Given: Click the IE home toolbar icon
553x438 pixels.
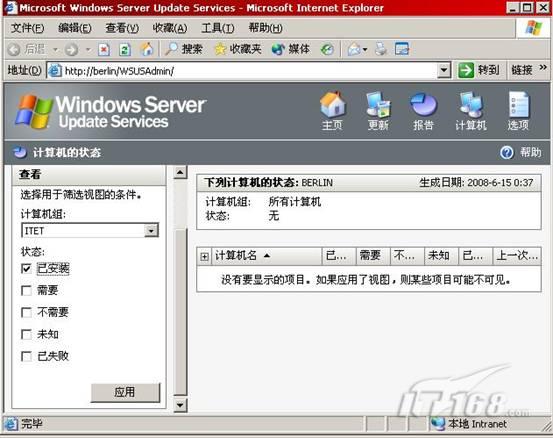Looking at the screenshot, I should point(147,49).
